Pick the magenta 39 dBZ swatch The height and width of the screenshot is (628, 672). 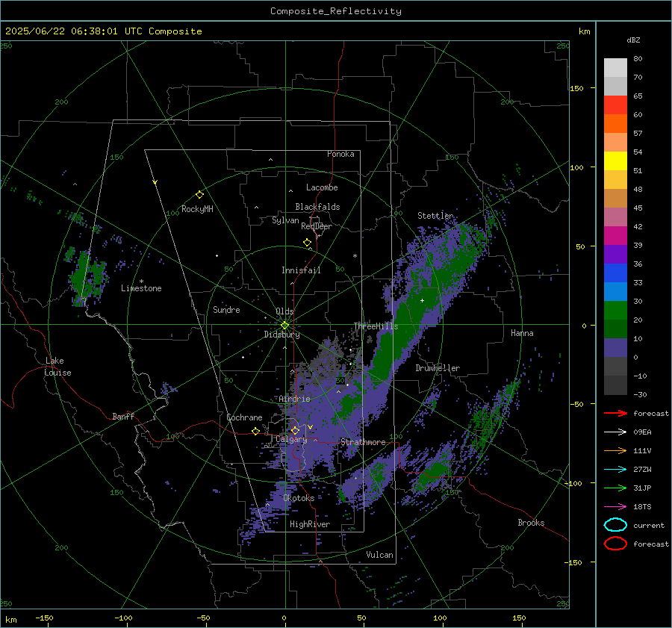615,236
